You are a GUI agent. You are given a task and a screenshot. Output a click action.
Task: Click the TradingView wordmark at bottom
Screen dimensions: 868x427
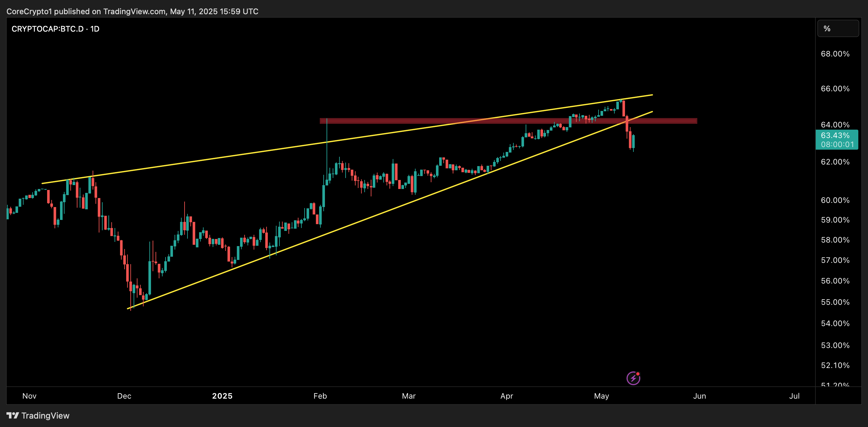(45, 415)
